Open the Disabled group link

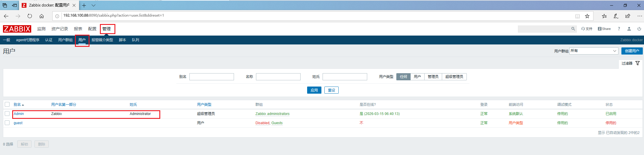tap(262, 123)
